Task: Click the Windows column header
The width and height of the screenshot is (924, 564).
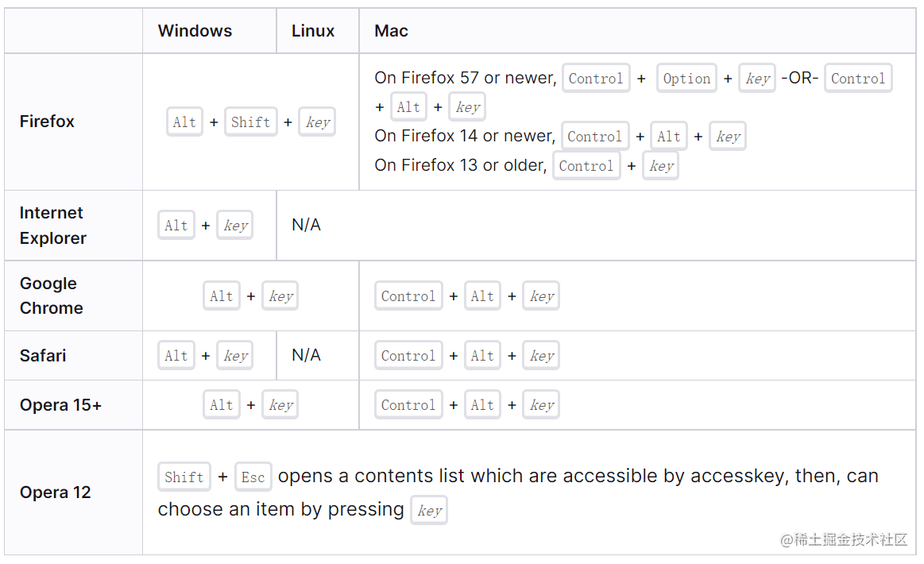Action: tap(195, 31)
